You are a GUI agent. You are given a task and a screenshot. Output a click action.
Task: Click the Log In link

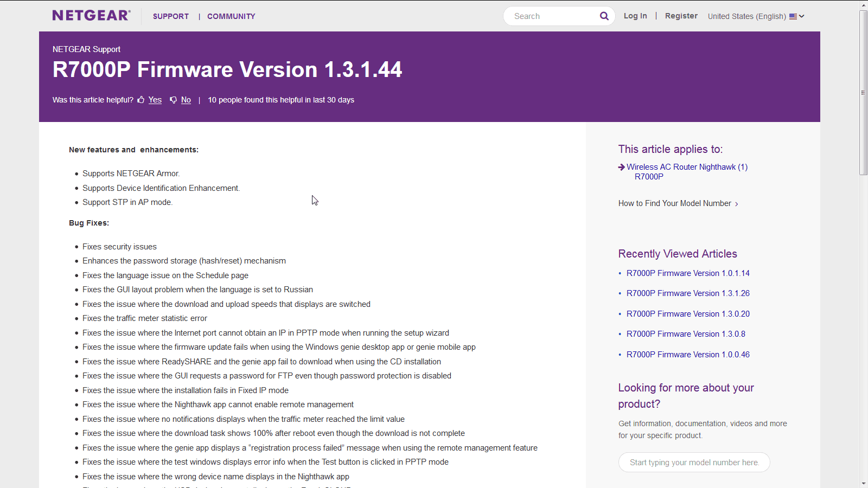point(635,16)
